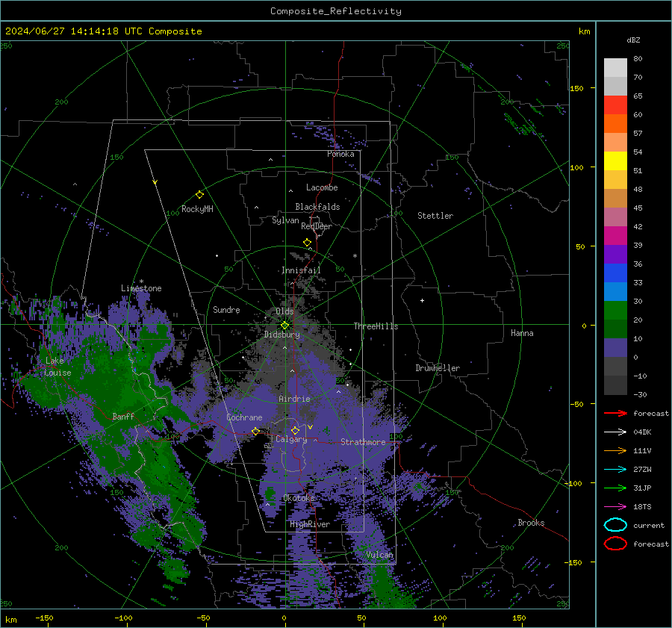Select the yellow swatch between 54 and 51 dBZ

tap(615, 161)
